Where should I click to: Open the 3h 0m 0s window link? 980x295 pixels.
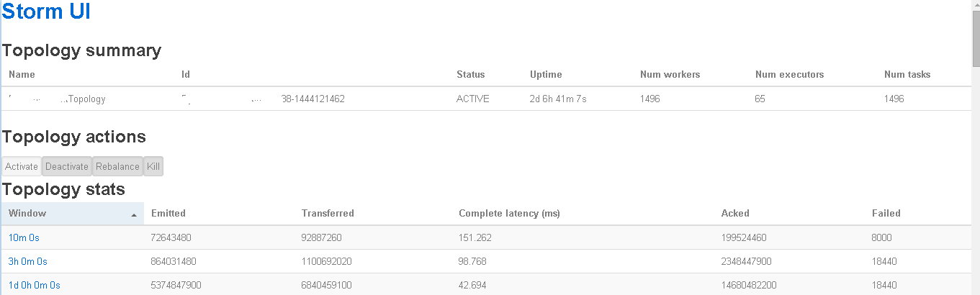28,261
